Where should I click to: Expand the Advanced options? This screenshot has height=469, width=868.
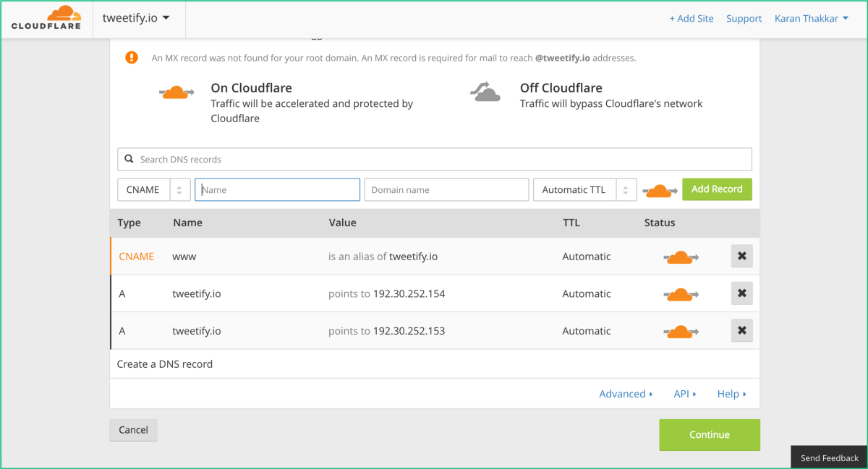[x=626, y=394]
